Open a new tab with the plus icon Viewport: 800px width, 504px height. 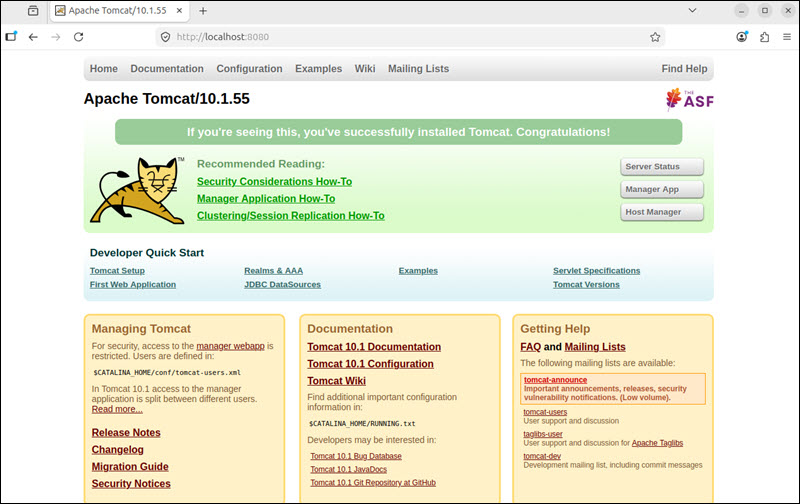click(x=203, y=11)
